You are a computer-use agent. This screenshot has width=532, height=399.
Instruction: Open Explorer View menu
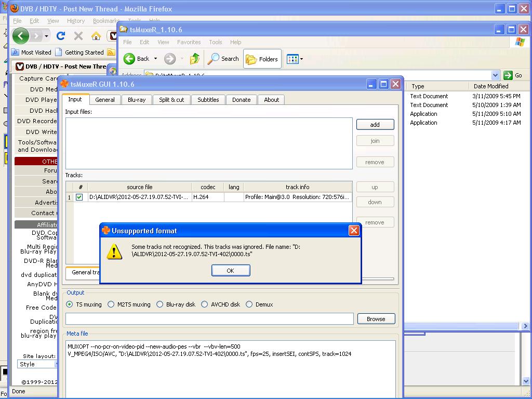click(x=163, y=42)
